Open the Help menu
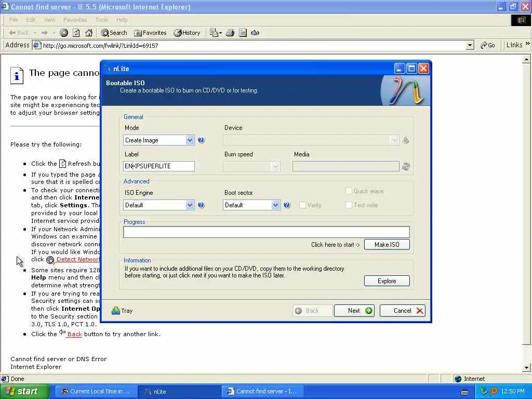Viewport: 532px width, 399px height. 122,20
